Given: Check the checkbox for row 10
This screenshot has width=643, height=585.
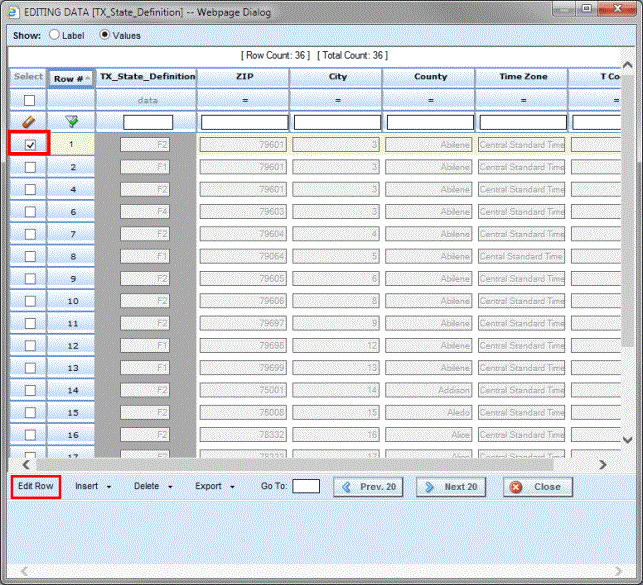Looking at the screenshot, I should (30, 301).
